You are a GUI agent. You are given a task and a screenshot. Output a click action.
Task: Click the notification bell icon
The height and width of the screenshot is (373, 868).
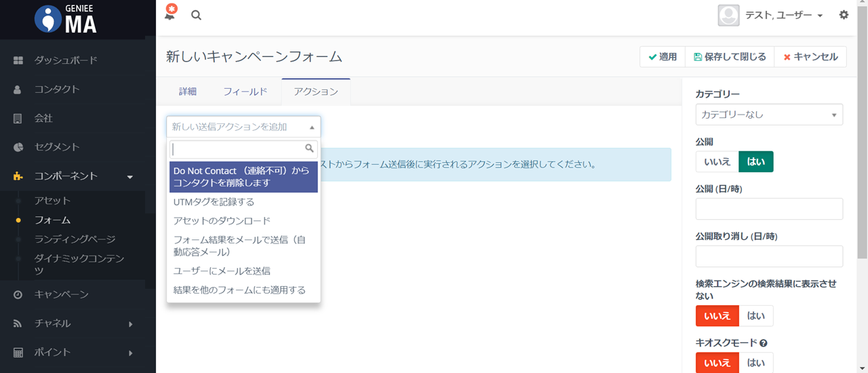(x=170, y=15)
